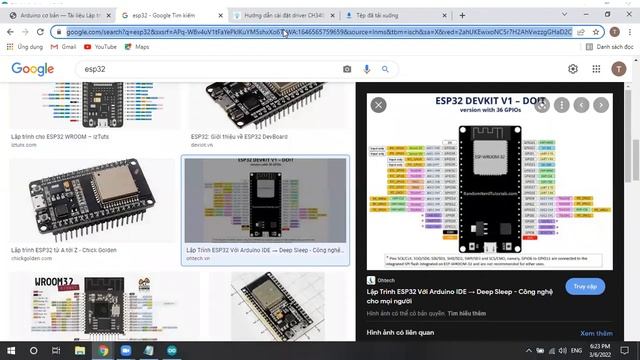
Task: Open the YouTube bookmark
Action: [100, 47]
